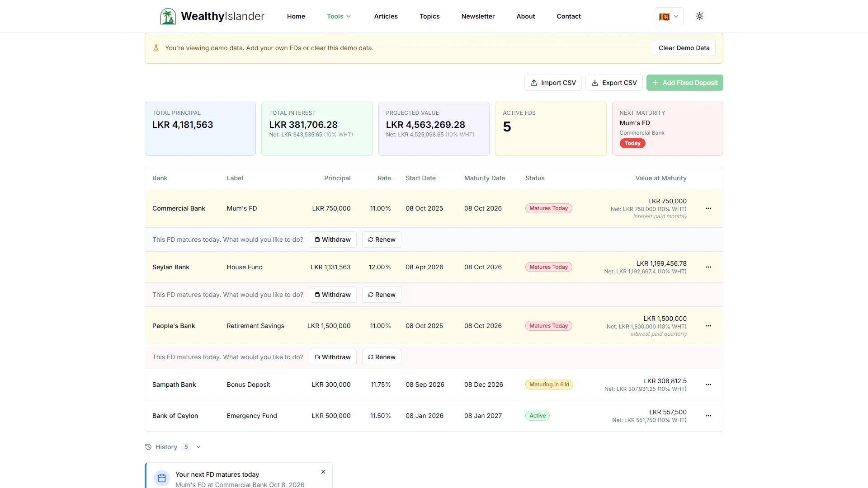Open more options for People's Bank row
Image resolution: width=868 pixels, height=488 pixels.
(x=708, y=326)
